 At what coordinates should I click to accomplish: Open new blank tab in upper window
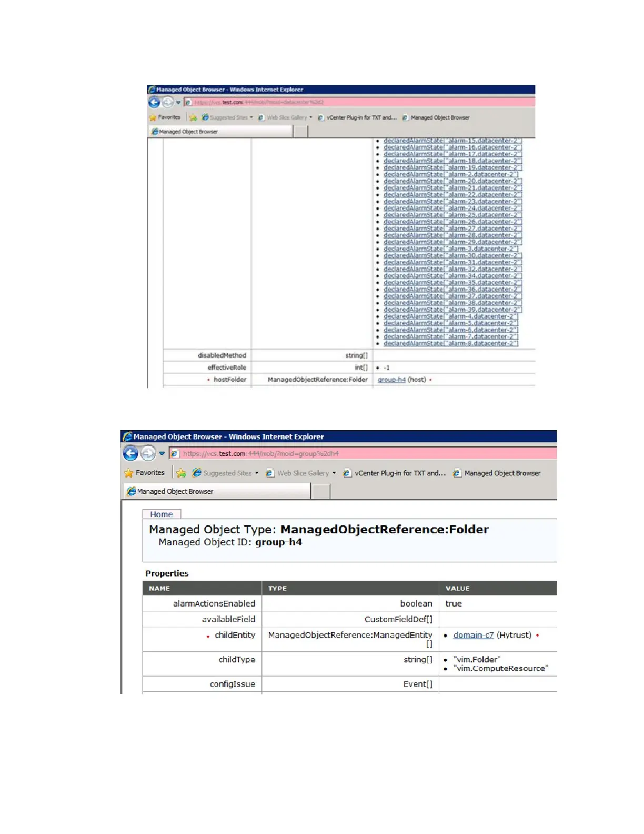coord(300,132)
